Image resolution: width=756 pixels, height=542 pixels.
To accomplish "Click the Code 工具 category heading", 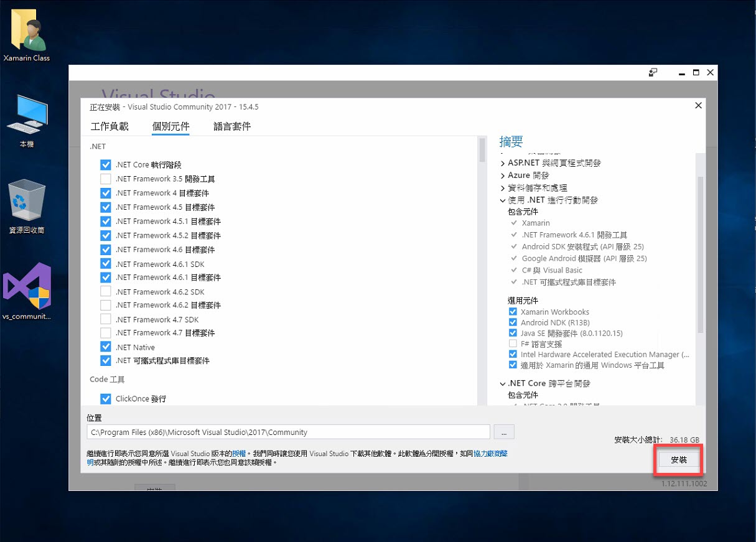I will (x=107, y=379).
